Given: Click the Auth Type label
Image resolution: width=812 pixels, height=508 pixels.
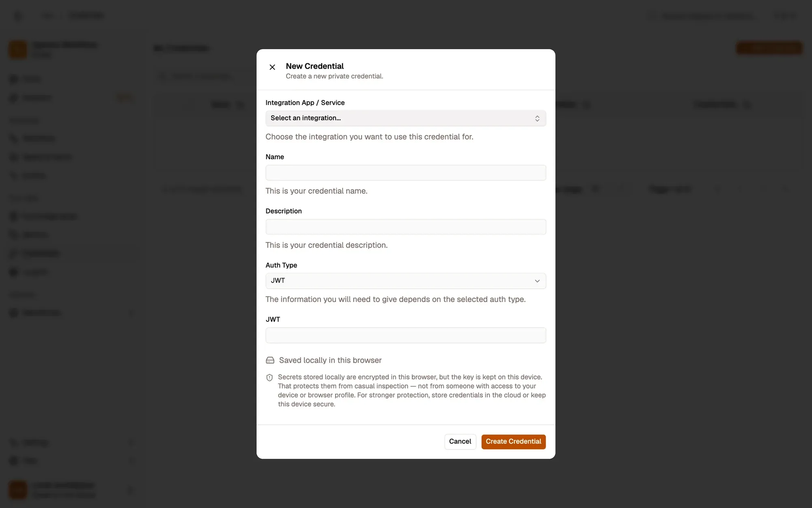Looking at the screenshot, I should click(x=281, y=265).
